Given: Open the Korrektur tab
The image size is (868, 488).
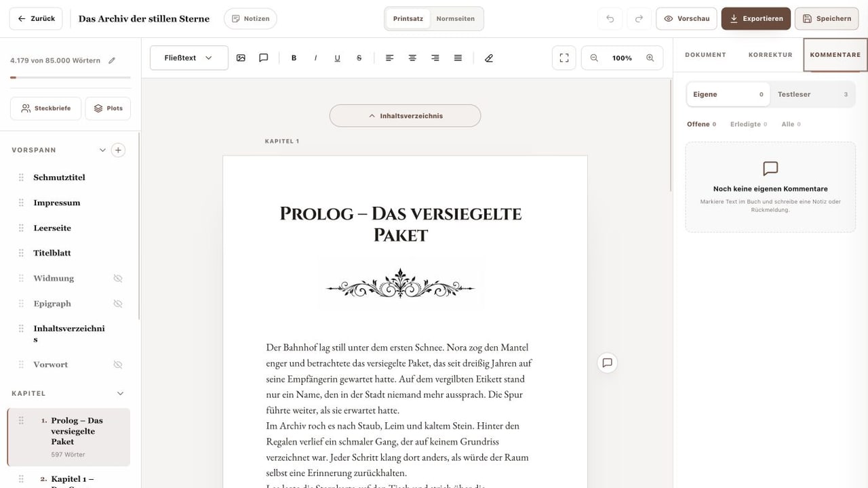Looking at the screenshot, I should (770, 55).
